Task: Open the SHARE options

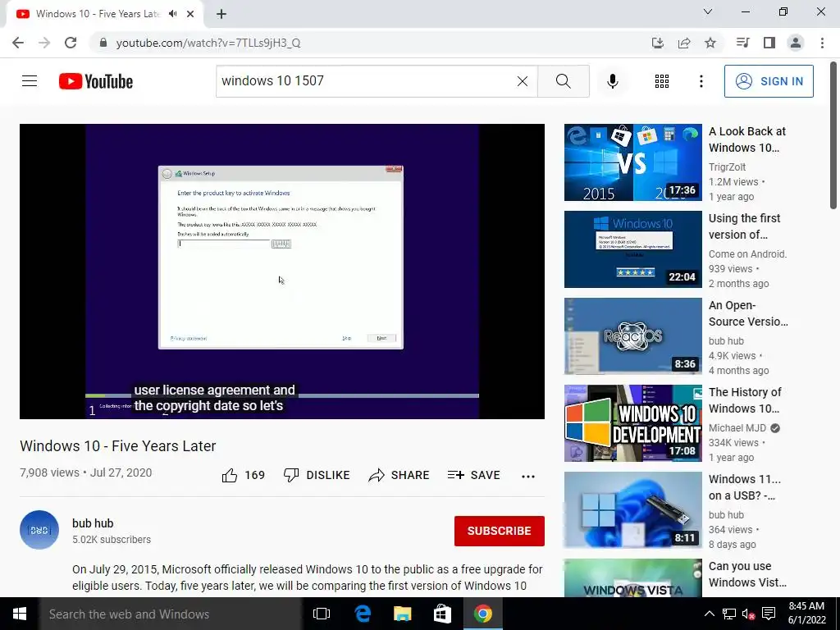Action: [399, 475]
